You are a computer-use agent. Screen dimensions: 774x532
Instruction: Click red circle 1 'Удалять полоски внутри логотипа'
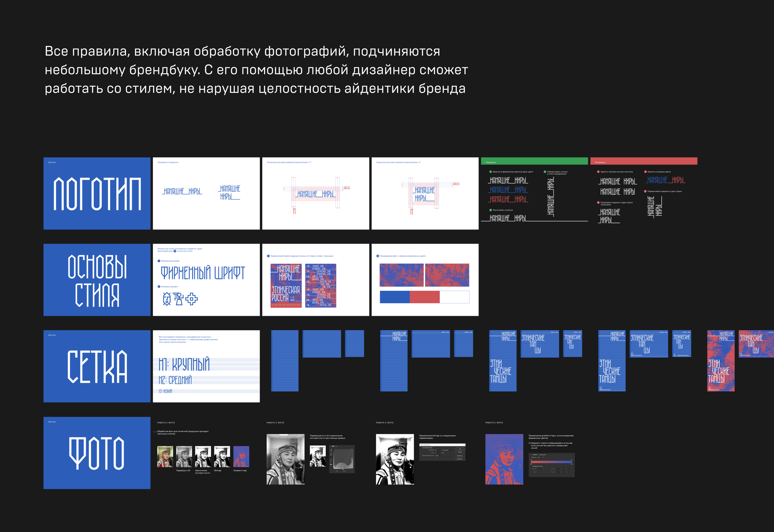tap(598, 172)
